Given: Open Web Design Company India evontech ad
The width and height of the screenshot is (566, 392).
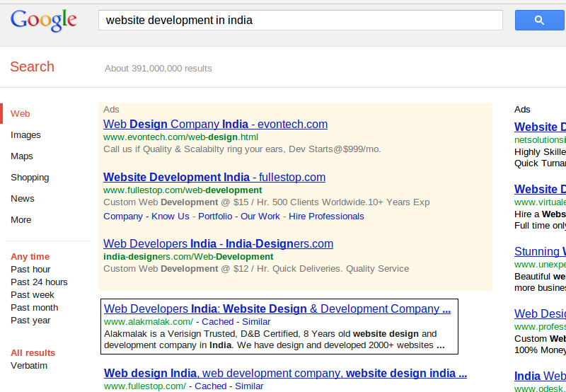Looking at the screenshot, I should 215,124.
